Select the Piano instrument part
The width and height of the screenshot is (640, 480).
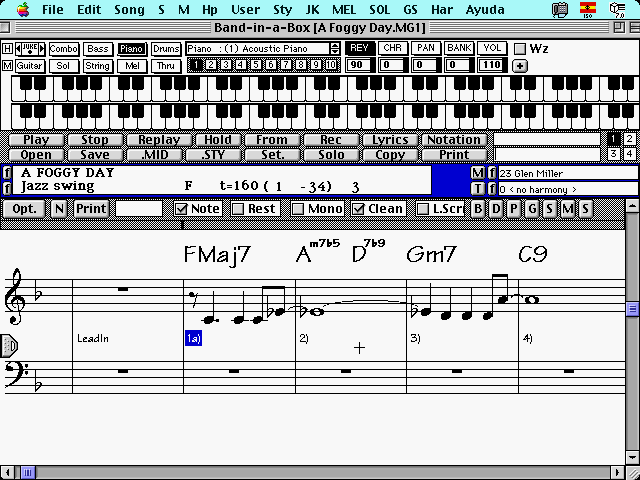[x=131, y=49]
